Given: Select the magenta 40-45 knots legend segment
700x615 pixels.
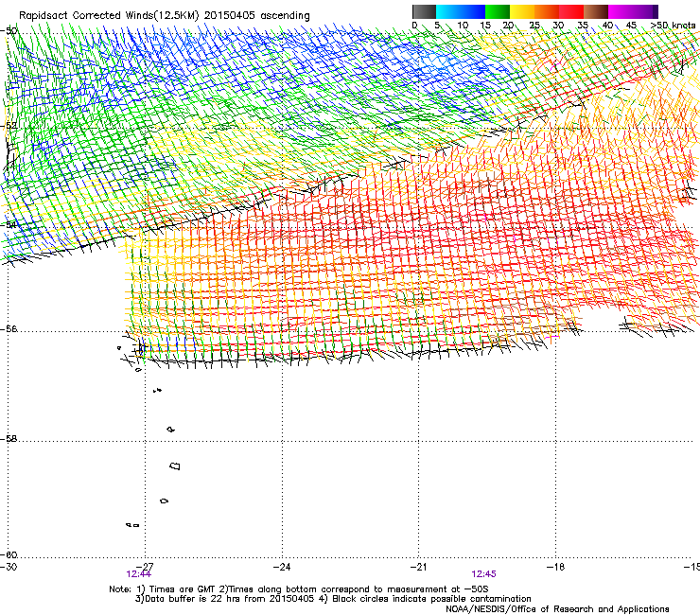Looking at the screenshot, I should (x=621, y=11).
